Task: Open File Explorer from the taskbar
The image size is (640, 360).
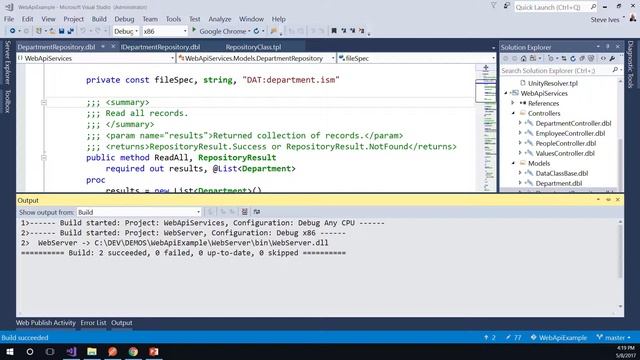Action: click(x=92, y=351)
